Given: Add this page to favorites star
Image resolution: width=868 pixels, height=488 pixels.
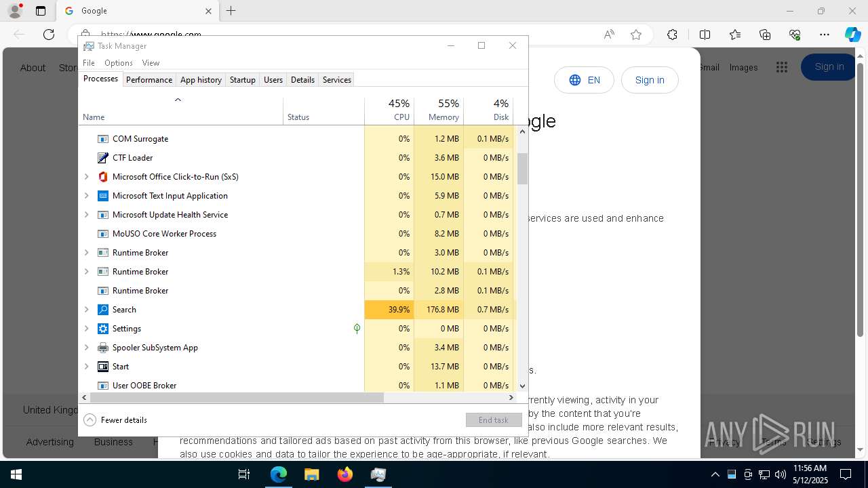Looking at the screenshot, I should point(636,35).
